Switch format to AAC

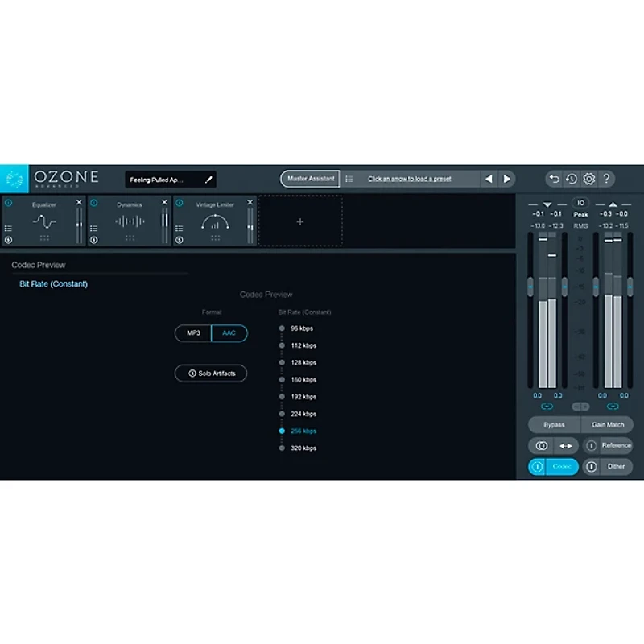coord(229,333)
